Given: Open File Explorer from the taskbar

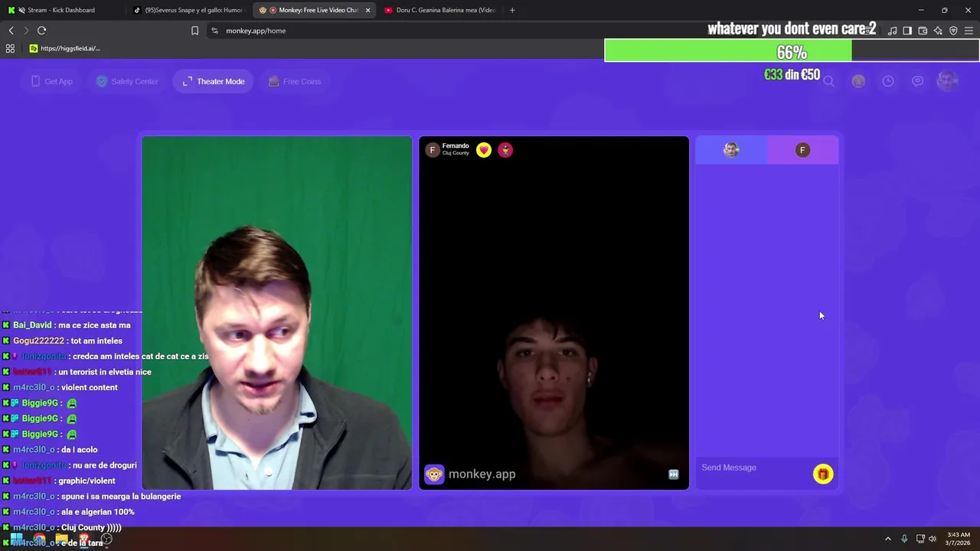Looking at the screenshot, I should [61, 539].
